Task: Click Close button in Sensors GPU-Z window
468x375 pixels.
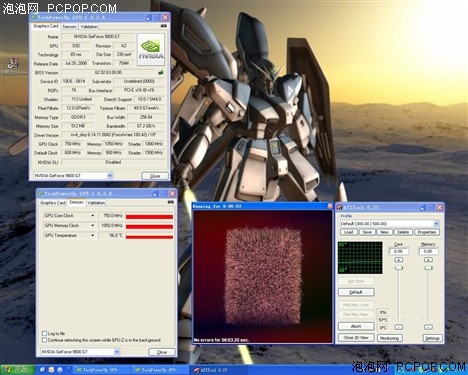Action: coord(162,352)
